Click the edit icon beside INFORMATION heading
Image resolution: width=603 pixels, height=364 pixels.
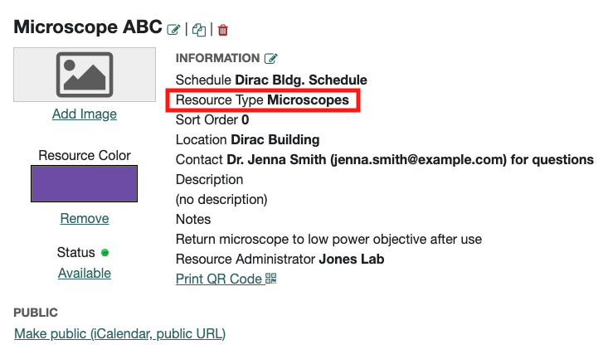point(270,59)
